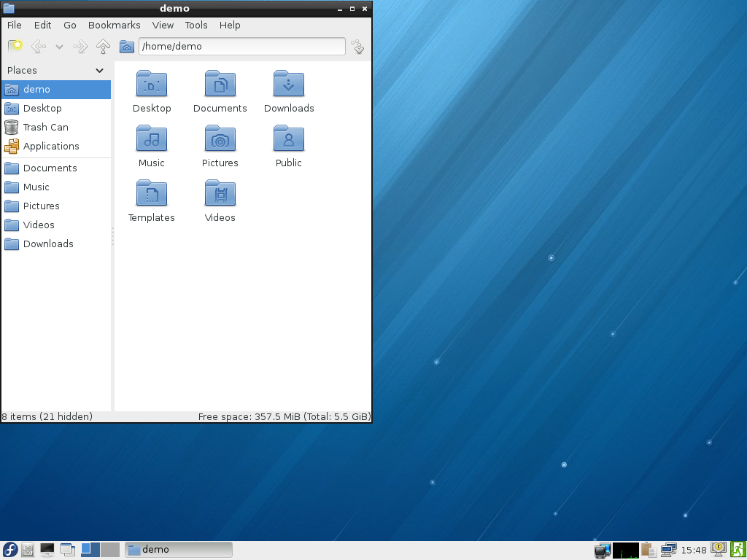Open Applications in the sidebar
747x560 pixels.
(56, 147)
